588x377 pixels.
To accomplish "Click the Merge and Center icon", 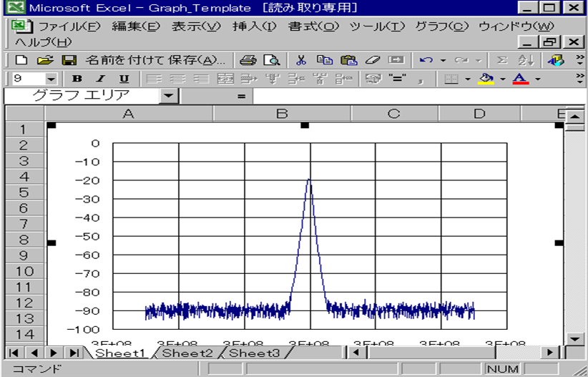I will [225, 79].
